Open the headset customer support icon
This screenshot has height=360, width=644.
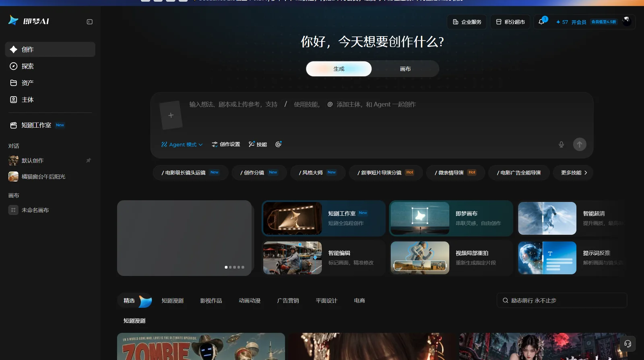[x=627, y=344]
